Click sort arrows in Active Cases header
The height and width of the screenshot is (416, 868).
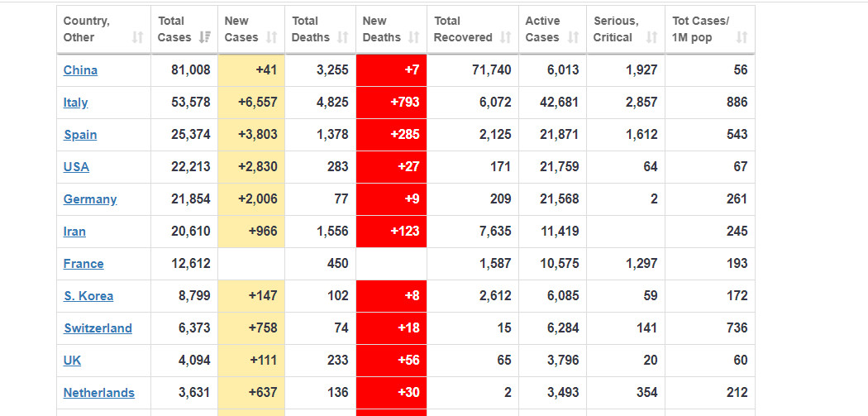(x=573, y=37)
